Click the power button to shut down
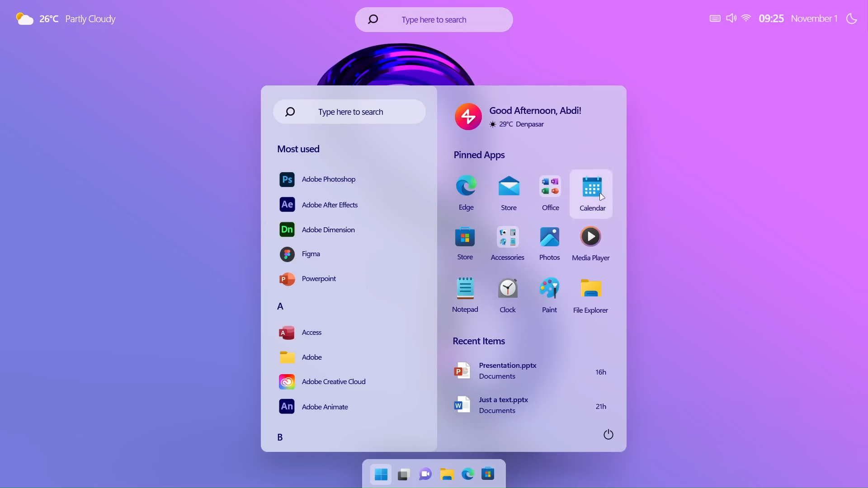 click(608, 434)
